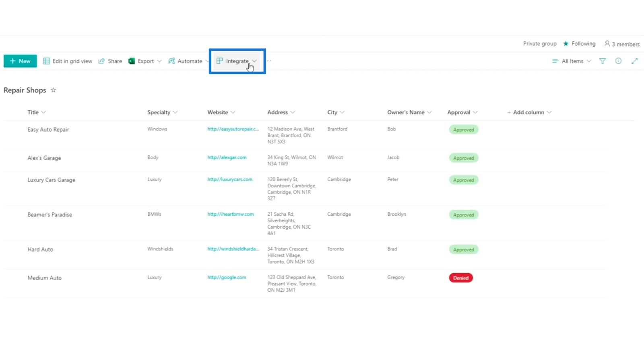This screenshot has height=361, width=644.
Task: Click the Automate flow icon
Action: click(171, 61)
